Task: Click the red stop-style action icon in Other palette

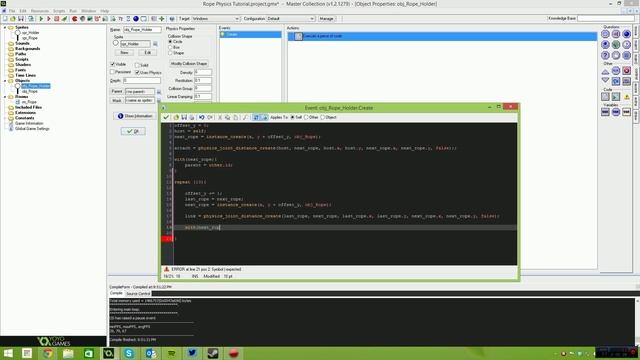Action: point(626,71)
